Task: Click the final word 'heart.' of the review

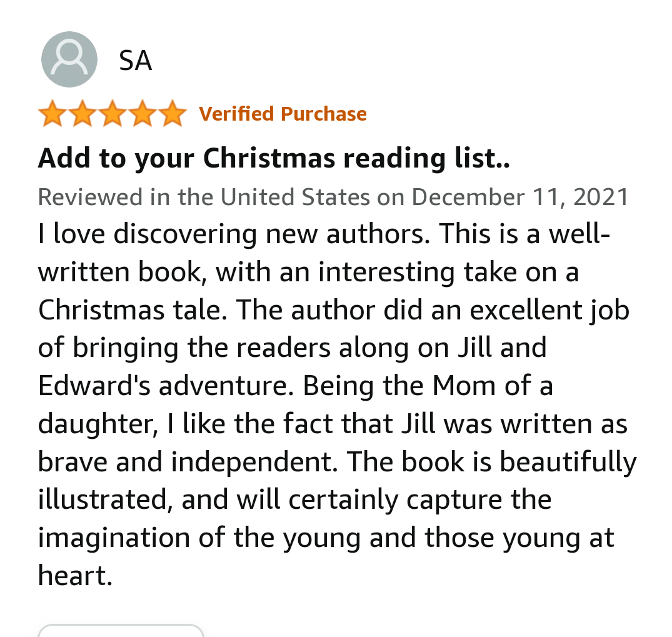Action: tap(75, 576)
